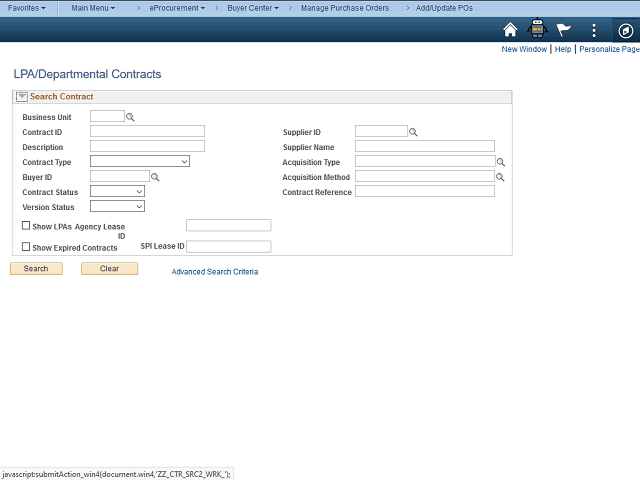Click the Supplier ID lookup magnifier
Screen dimensions: 640x480
[x=413, y=132]
